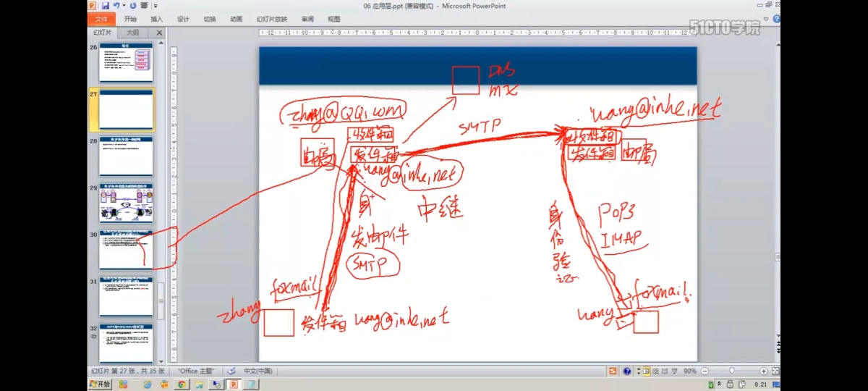Click the PowerPoint application icon in title bar
The height and width of the screenshot is (391, 868).
click(x=93, y=6)
